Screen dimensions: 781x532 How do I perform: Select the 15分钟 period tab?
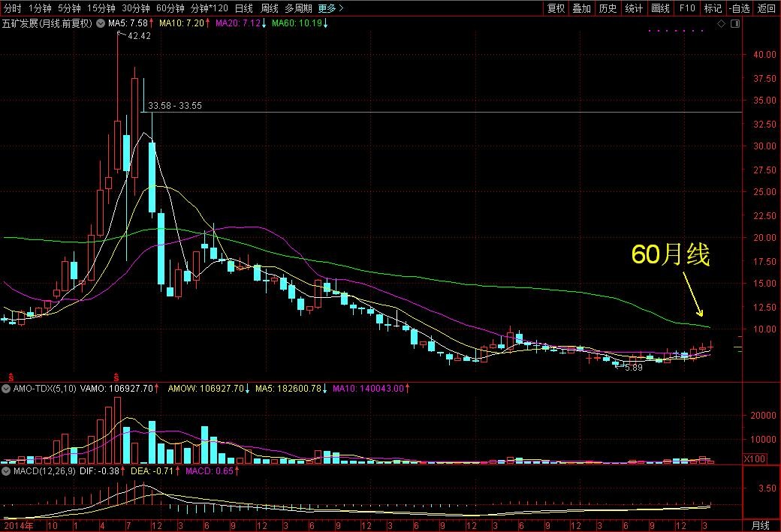click(x=101, y=8)
